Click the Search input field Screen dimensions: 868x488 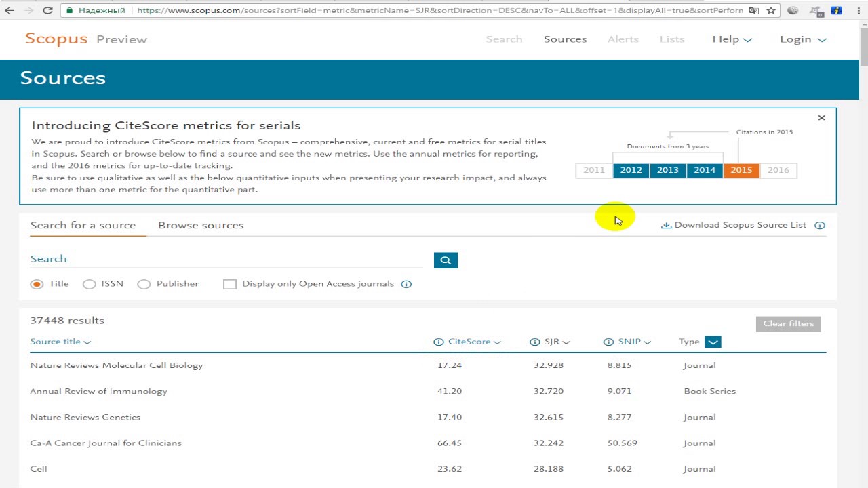click(226, 259)
